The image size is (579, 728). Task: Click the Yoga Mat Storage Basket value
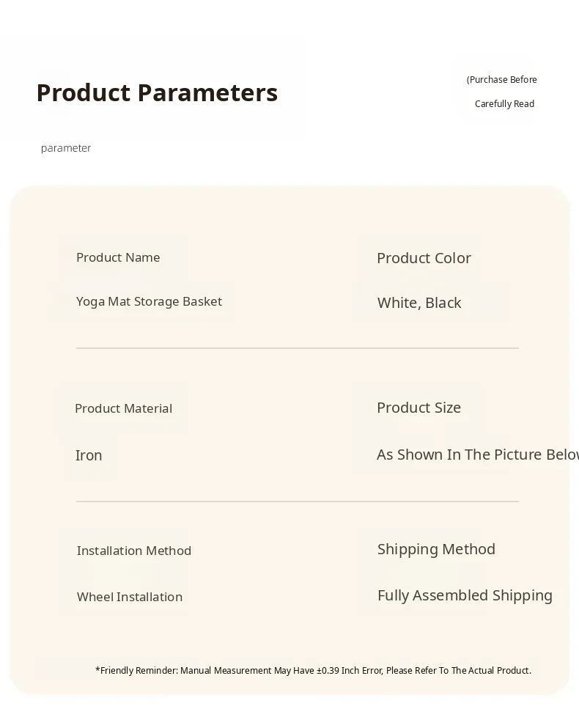coord(149,301)
